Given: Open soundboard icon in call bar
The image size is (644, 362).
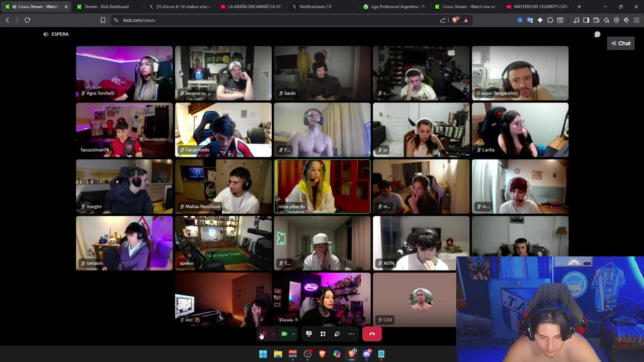Looking at the screenshot, I should point(337,334).
